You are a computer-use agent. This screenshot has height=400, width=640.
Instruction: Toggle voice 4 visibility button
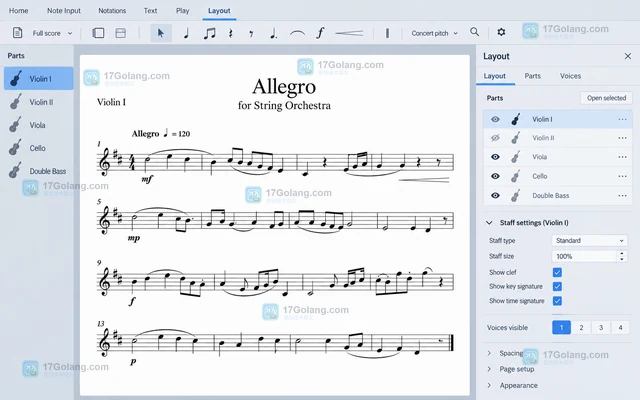tap(620, 327)
